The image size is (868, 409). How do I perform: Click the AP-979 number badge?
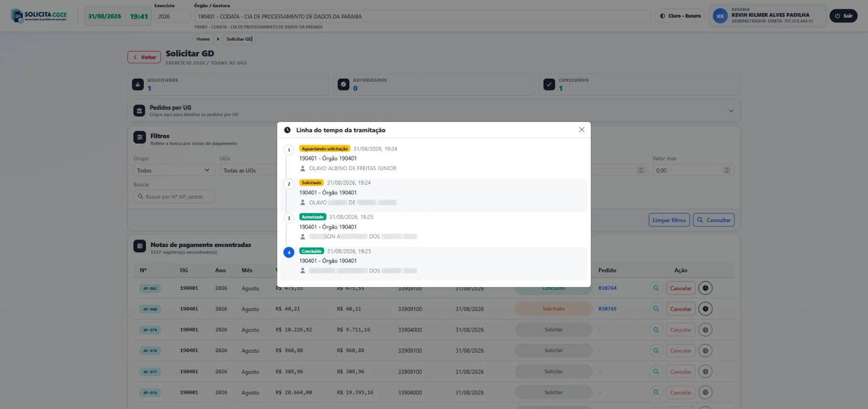pos(150,330)
